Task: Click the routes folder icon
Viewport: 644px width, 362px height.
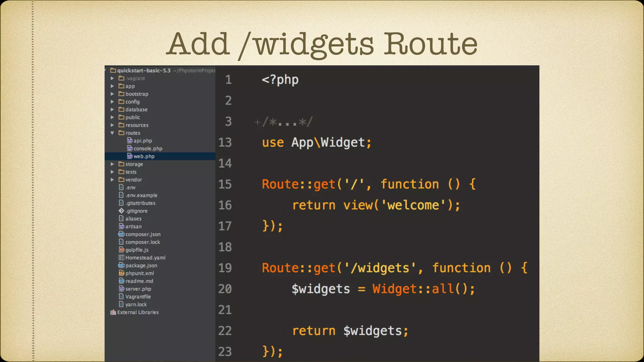Action: pyautogui.click(x=121, y=133)
